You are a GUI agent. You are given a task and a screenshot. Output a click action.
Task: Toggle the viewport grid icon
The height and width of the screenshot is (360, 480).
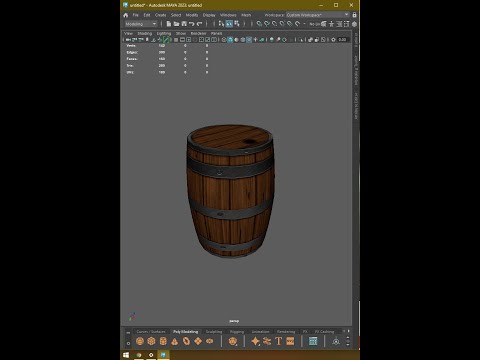coord(176,40)
